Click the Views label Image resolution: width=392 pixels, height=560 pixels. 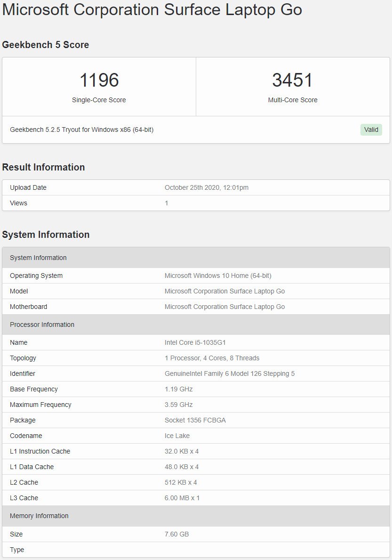click(18, 203)
